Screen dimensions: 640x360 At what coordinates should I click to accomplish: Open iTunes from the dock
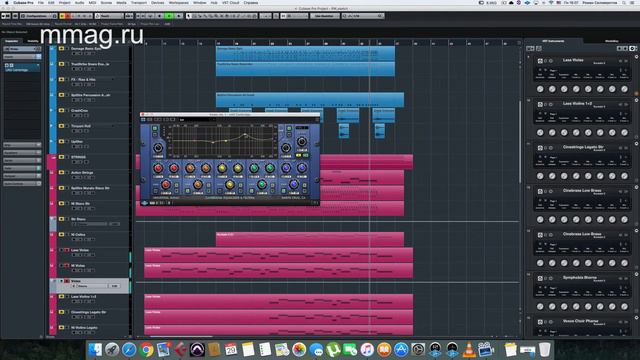(x=367, y=350)
